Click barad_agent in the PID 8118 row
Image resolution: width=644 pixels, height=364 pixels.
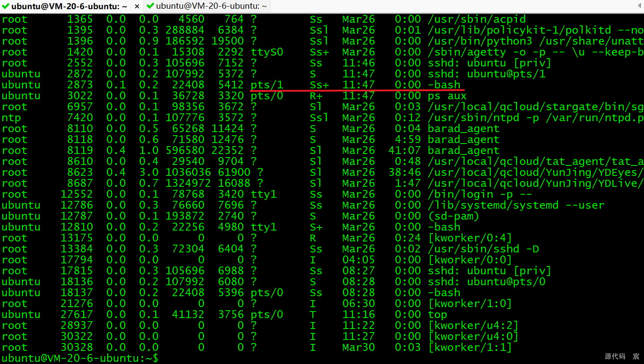463,140
